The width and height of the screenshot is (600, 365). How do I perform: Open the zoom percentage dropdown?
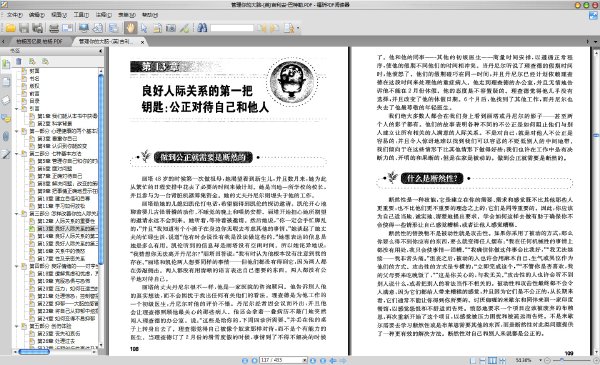tap(540, 360)
